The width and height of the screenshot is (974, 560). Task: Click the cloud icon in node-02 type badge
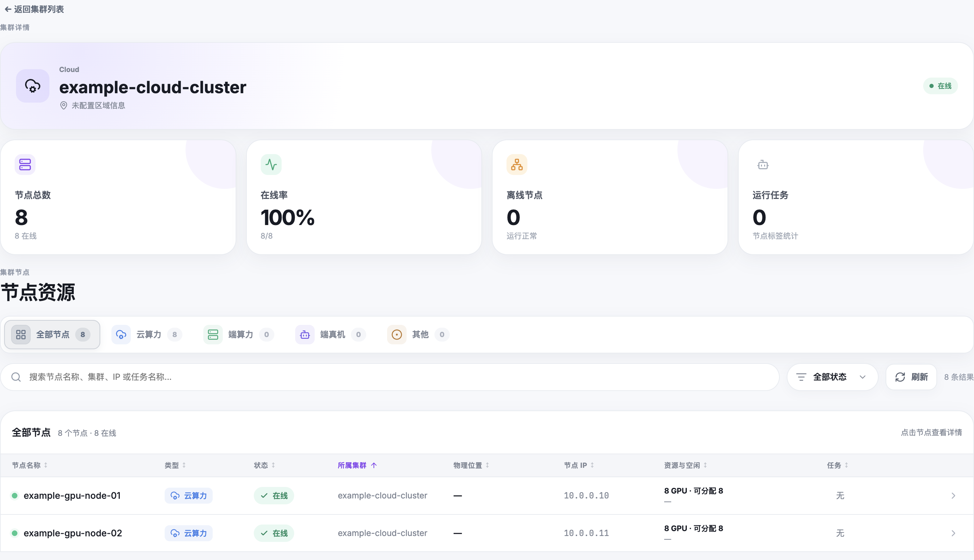[x=175, y=533]
